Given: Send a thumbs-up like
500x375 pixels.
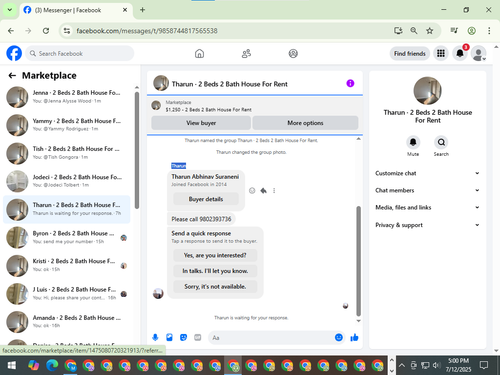Looking at the screenshot, I should pos(354,338).
